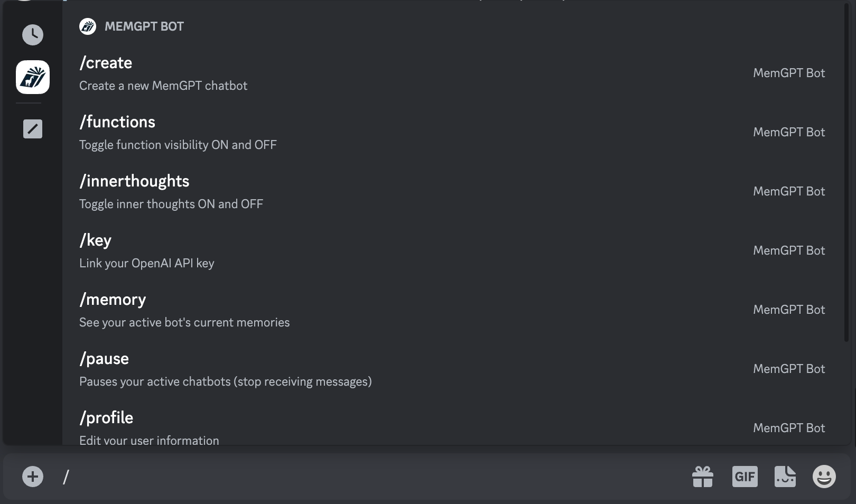The height and width of the screenshot is (504, 856).
Task: Select the /pause command
Action: tap(452, 369)
